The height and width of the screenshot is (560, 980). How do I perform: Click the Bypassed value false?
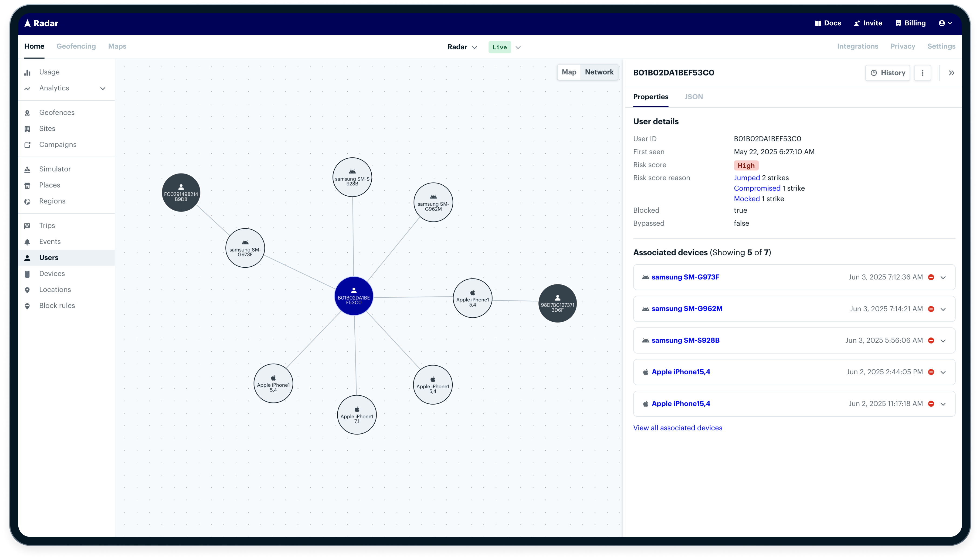click(741, 223)
